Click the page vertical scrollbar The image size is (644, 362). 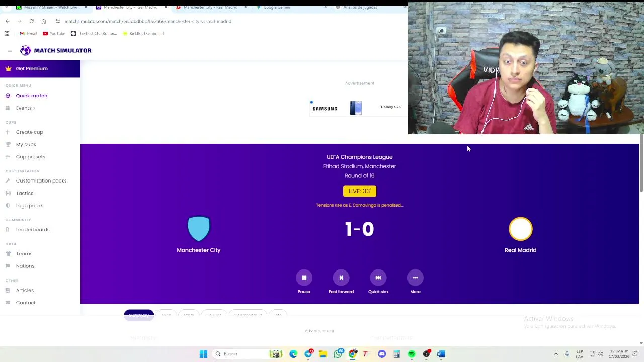[641, 163]
